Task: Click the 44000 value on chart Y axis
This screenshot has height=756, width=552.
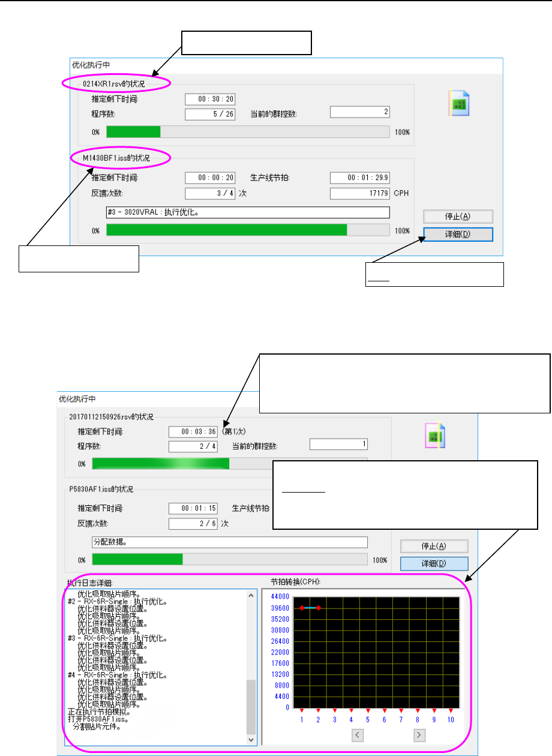Action: (x=281, y=596)
